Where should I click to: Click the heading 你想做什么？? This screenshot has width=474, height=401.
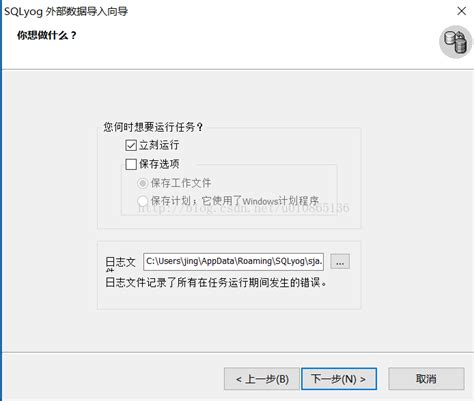47,35
